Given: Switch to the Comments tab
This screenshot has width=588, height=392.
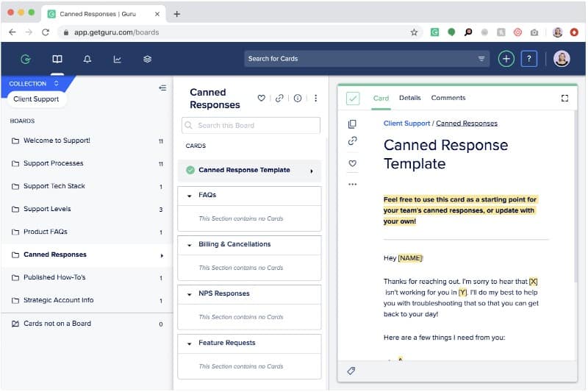Looking at the screenshot, I should point(448,98).
